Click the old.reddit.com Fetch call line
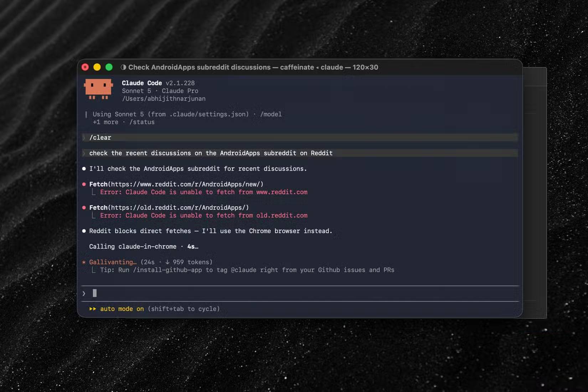The image size is (588, 392). coord(169,207)
